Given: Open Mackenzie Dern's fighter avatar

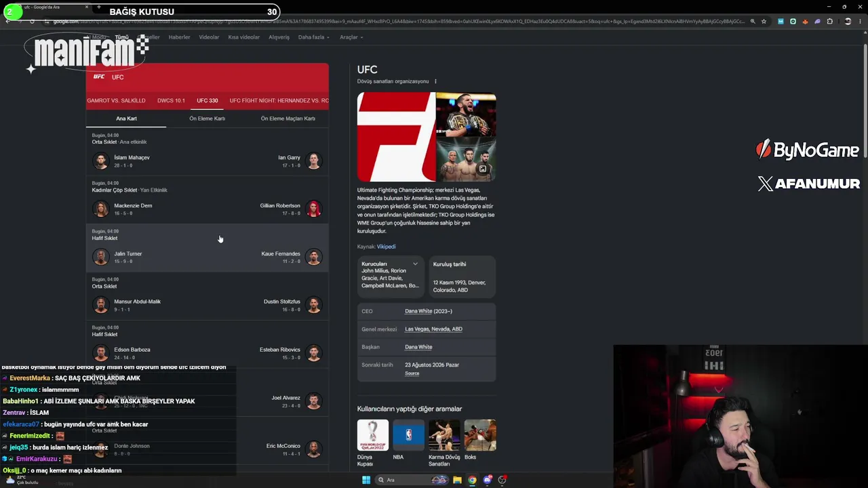Looking at the screenshot, I should tap(101, 209).
